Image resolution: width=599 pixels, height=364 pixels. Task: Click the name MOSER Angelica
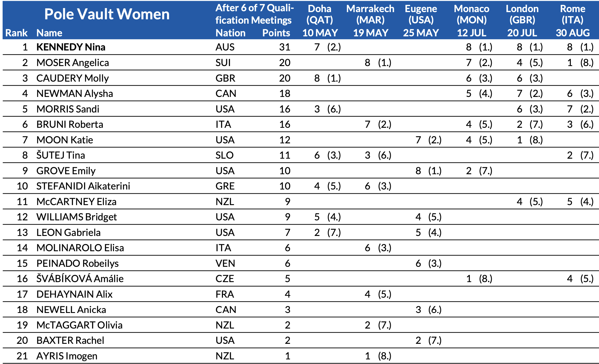click(x=72, y=63)
